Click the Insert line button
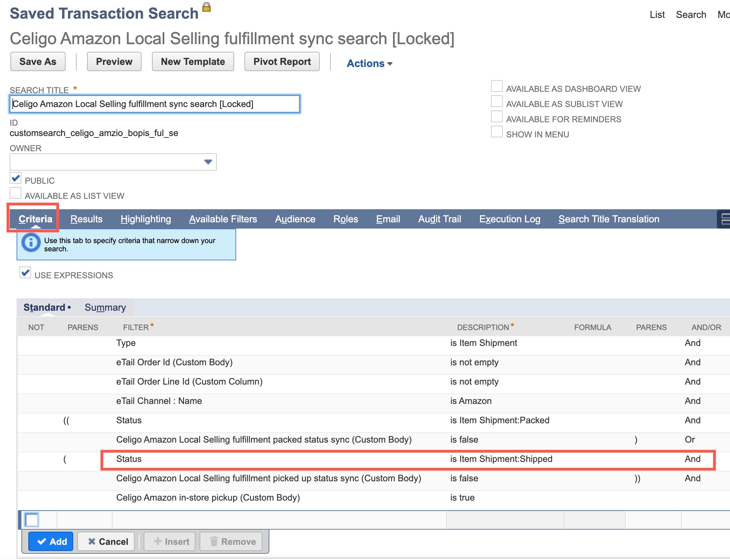Viewport: 730px width, 560px height. (x=170, y=541)
